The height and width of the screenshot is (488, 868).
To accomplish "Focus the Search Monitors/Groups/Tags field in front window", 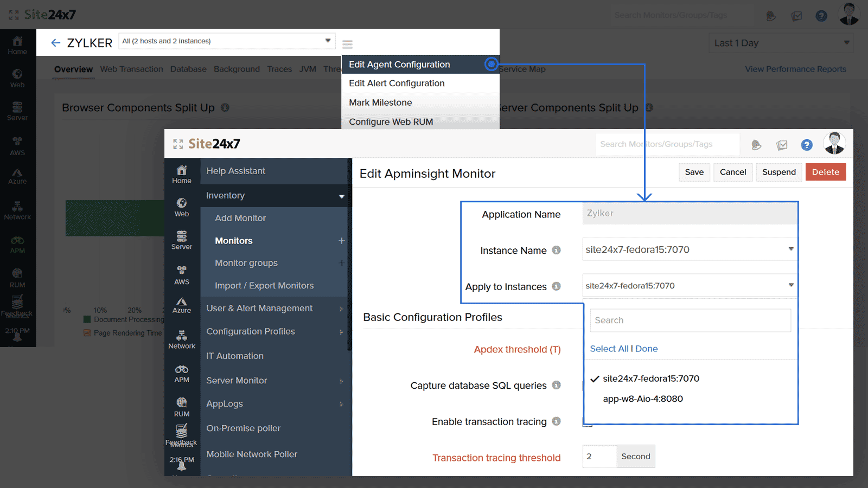I will point(668,144).
